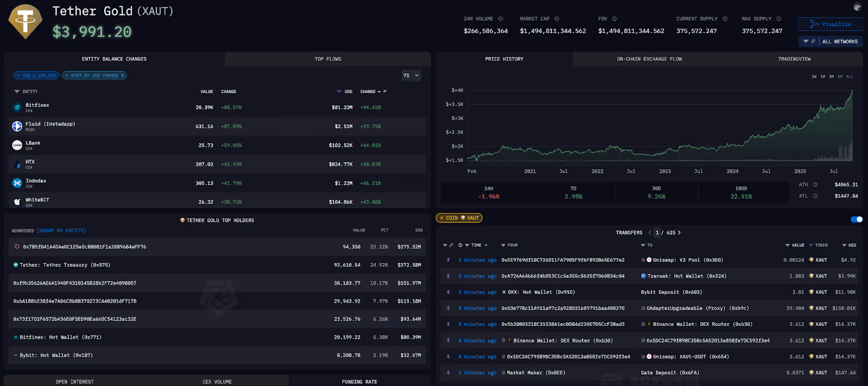This screenshot has width=868, height=386.
Task: Open the OPEN INTEREST tab
Action: (x=74, y=382)
